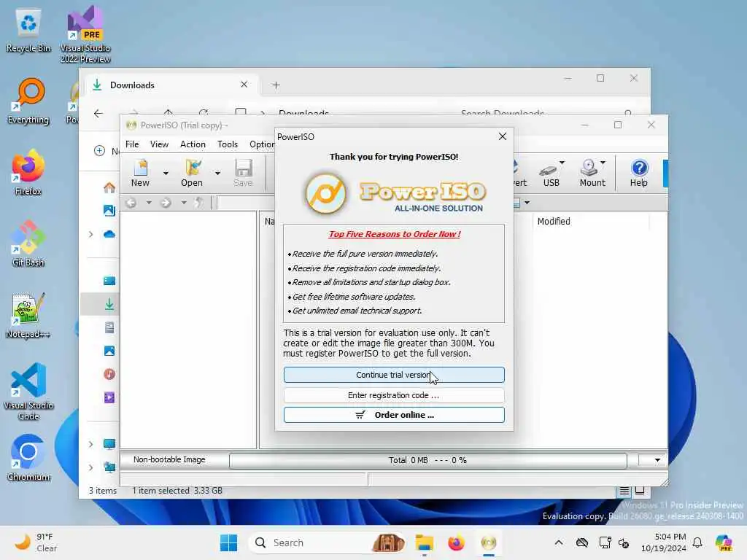
Task: Select the Downloads tab in File Explorer
Action: pyautogui.click(x=171, y=85)
